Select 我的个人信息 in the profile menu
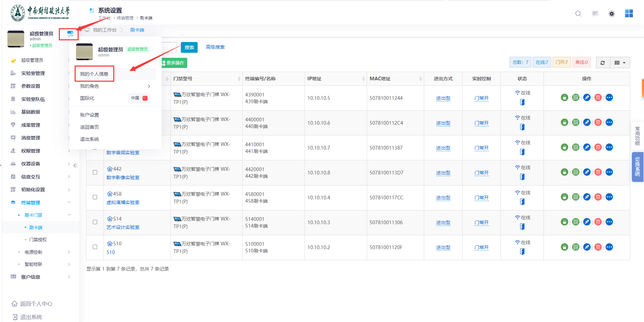This screenshot has height=322, width=644. pos(94,74)
